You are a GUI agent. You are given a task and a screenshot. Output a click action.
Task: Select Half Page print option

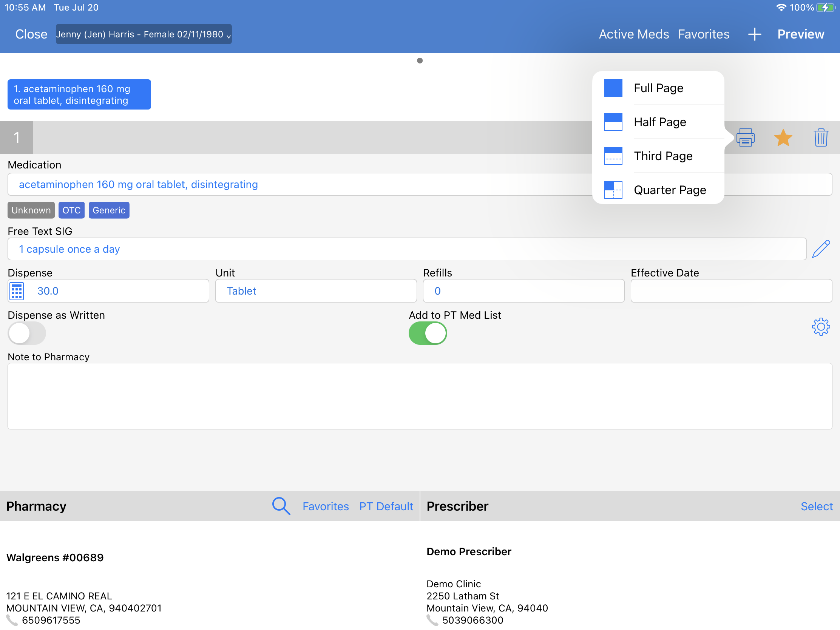click(x=658, y=122)
